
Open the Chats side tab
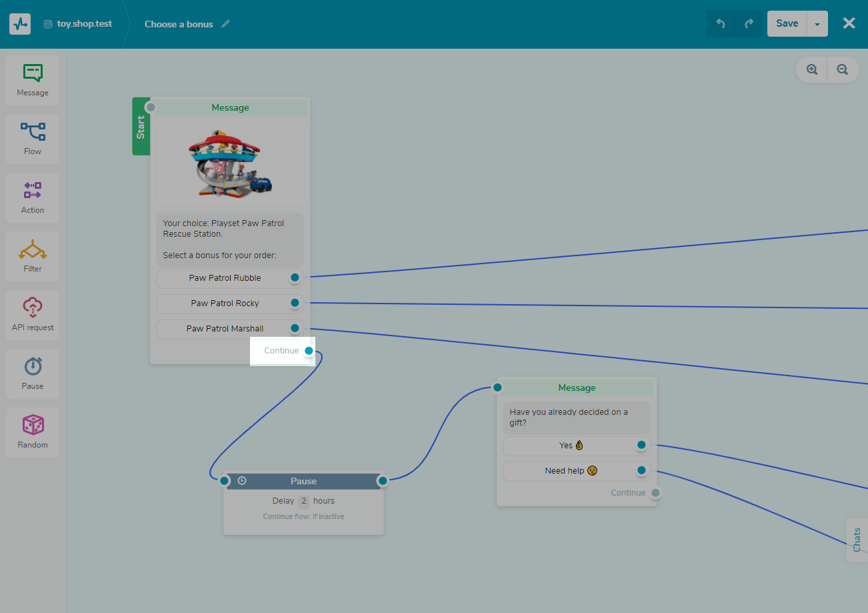coord(857,540)
